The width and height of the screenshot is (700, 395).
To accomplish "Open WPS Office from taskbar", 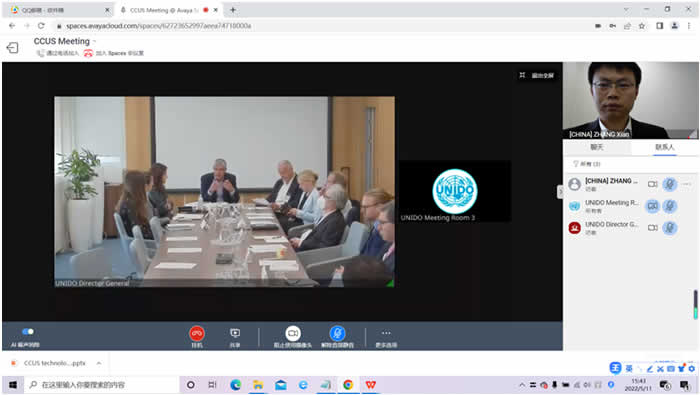I will click(x=371, y=385).
